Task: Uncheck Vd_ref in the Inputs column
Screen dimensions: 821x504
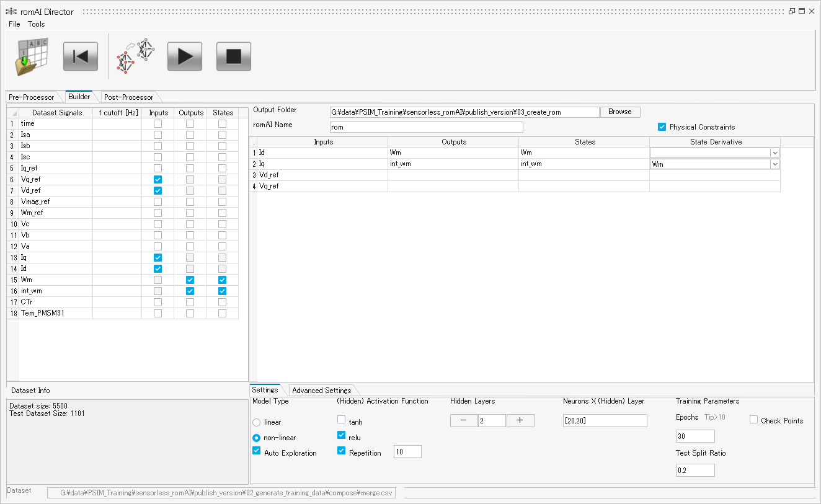Action: (x=158, y=190)
